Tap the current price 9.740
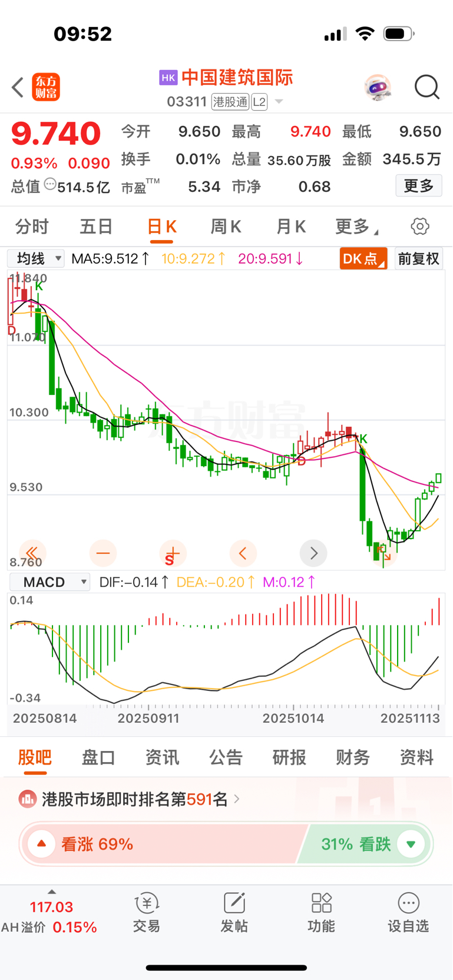453x980 pixels. pyautogui.click(x=56, y=134)
